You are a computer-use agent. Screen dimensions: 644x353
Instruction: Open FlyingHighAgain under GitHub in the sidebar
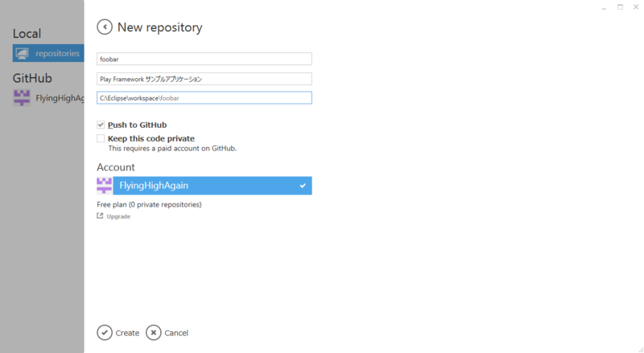click(48, 98)
